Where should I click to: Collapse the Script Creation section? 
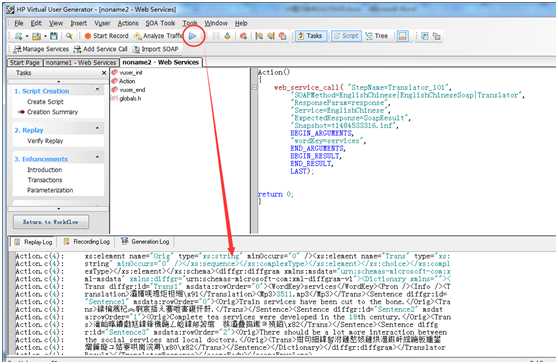pos(98,89)
